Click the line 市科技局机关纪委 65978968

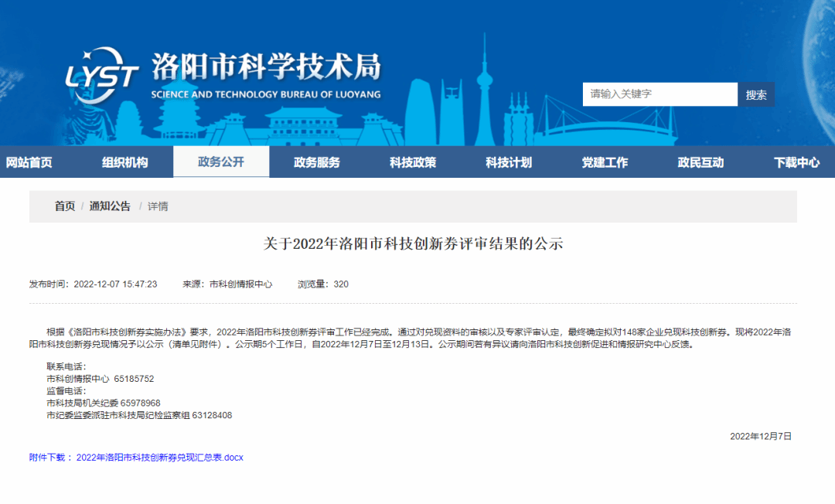click(x=104, y=404)
